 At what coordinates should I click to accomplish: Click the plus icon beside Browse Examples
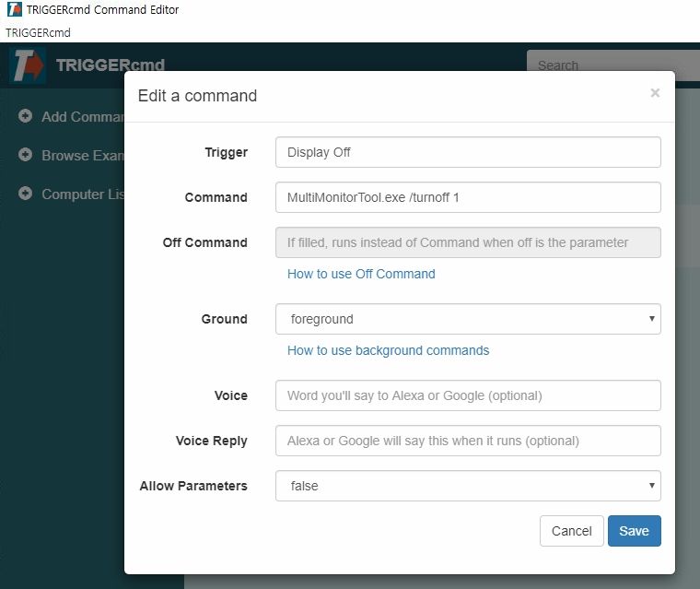tap(26, 155)
